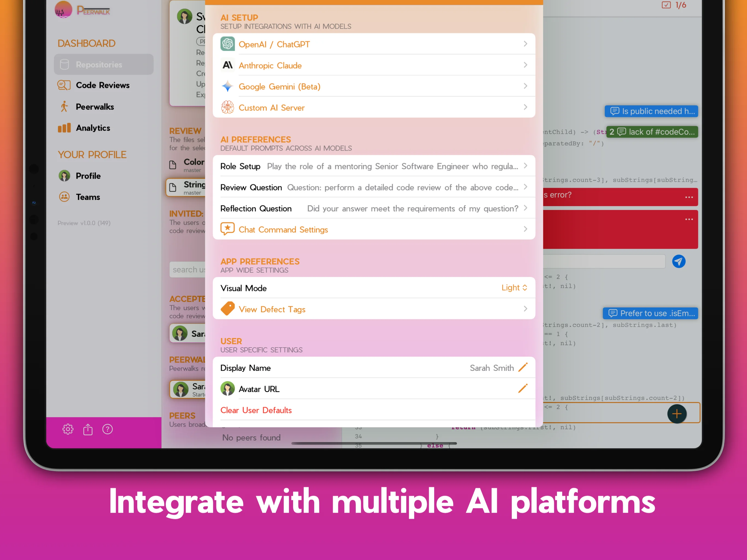Click the 'search us' field in the Invited section
747x560 pixels.
[187, 270]
